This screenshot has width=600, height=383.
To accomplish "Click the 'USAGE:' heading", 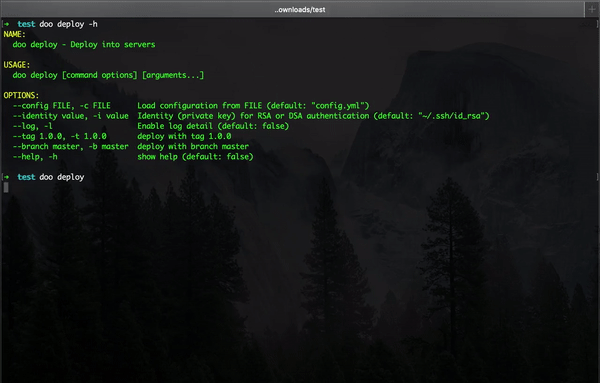I will tap(17, 65).
